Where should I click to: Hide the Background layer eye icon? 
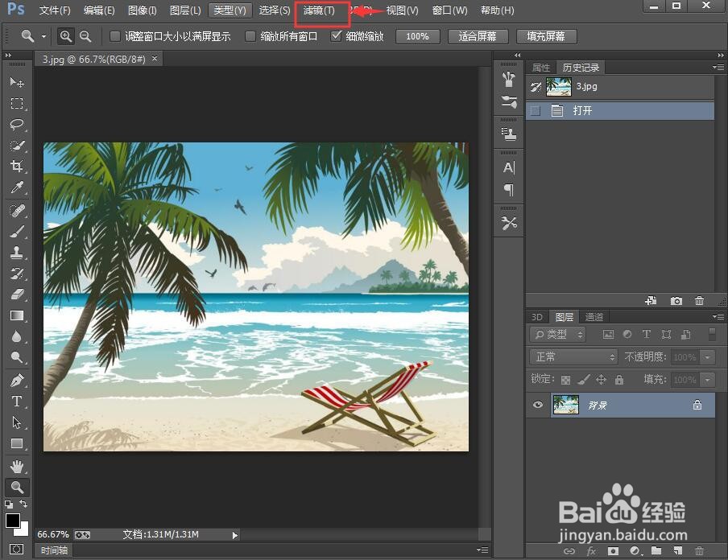[538, 405]
